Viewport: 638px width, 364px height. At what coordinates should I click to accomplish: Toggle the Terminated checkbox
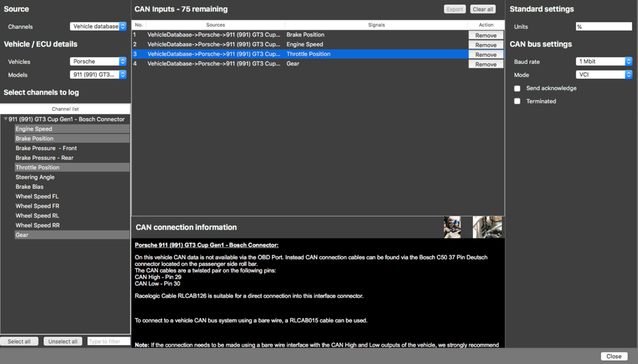517,101
